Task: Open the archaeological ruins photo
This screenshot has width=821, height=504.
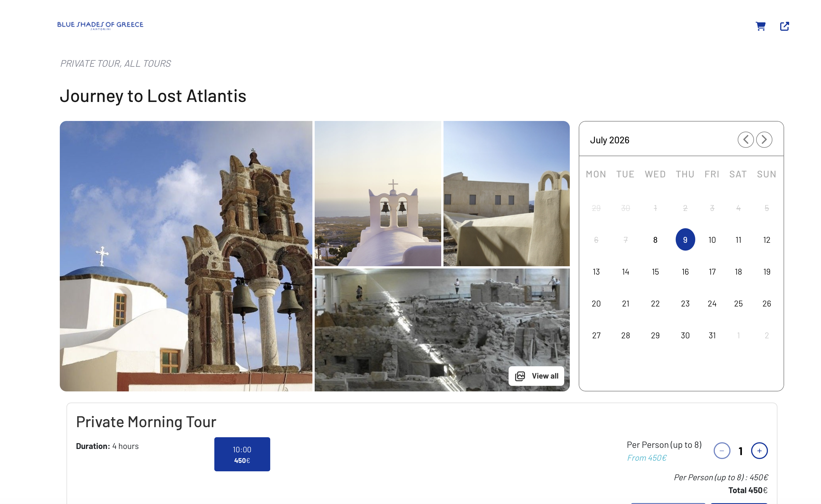Action: (442, 330)
